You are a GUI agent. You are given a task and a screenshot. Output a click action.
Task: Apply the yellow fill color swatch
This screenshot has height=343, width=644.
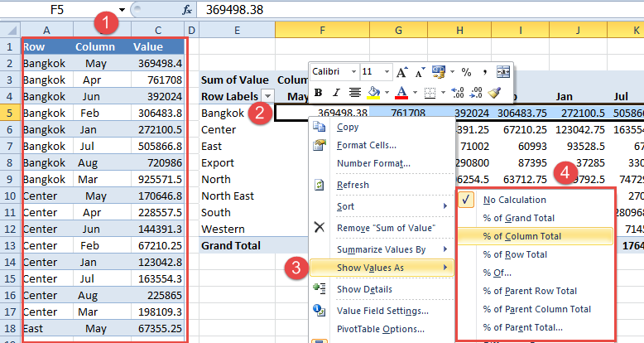(373, 92)
